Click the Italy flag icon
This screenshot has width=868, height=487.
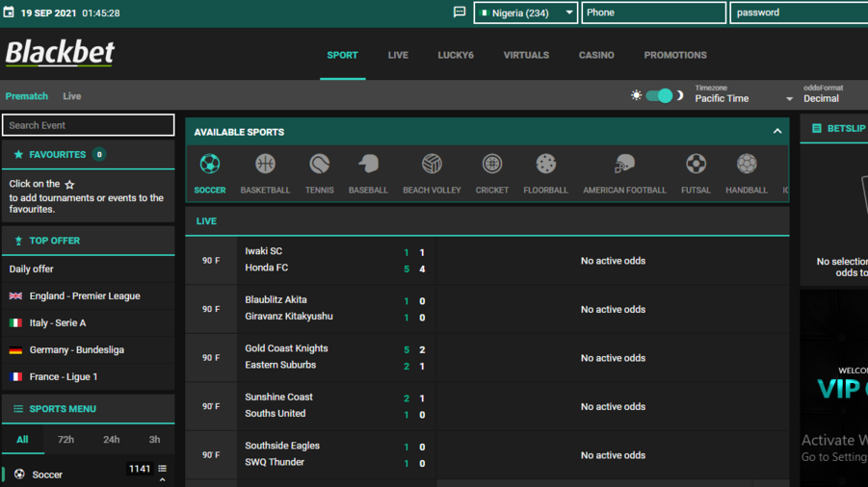pyautogui.click(x=15, y=322)
